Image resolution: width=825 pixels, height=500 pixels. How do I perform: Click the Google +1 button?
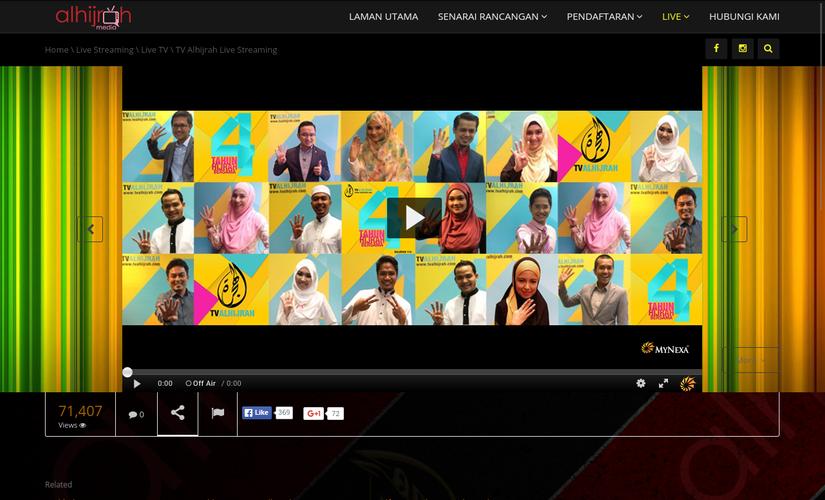pyautogui.click(x=314, y=414)
